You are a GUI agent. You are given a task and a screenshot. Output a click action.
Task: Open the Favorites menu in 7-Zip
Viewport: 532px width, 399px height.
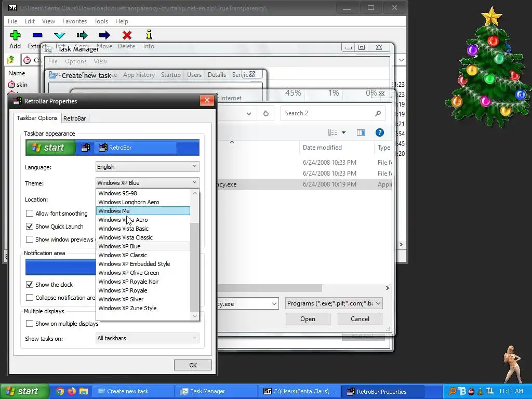coord(74,21)
